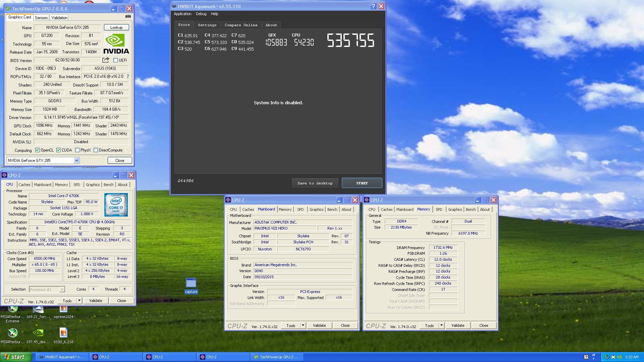
Task: Switch to the Sensors tab in GPU-Z
Action: (41, 18)
